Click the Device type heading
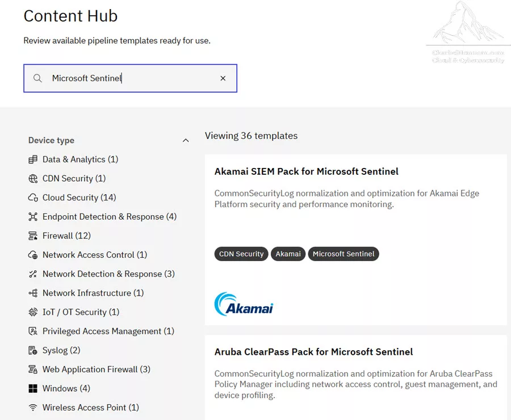The width and height of the screenshot is (511, 420). pos(51,140)
